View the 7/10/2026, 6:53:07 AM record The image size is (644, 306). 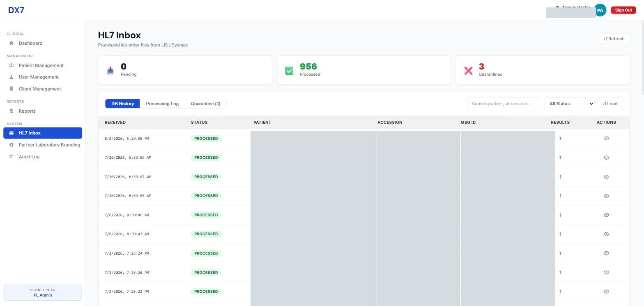point(606,177)
